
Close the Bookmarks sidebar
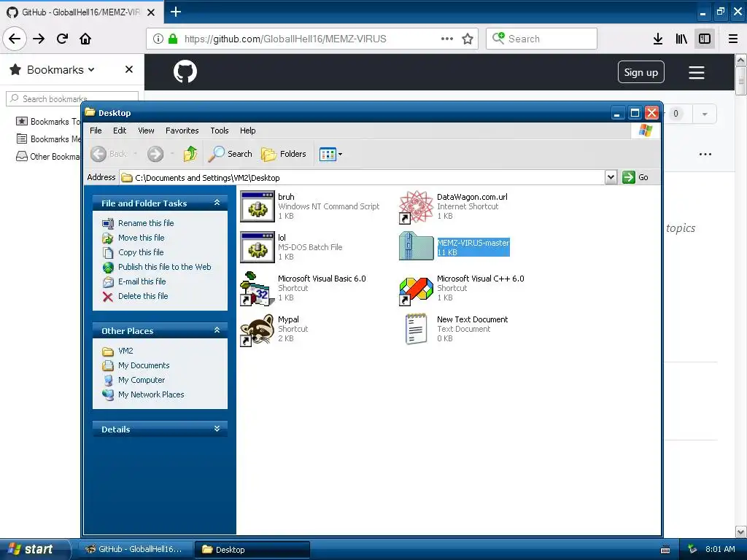(128, 69)
